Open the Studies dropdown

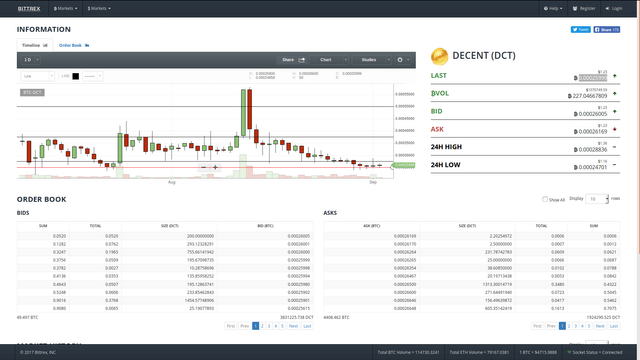coord(371,60)
